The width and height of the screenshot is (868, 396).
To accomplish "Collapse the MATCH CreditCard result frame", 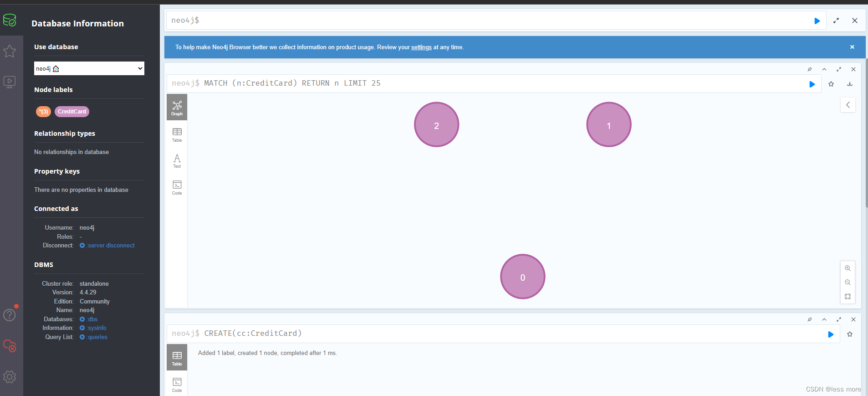I will (824, 69).
